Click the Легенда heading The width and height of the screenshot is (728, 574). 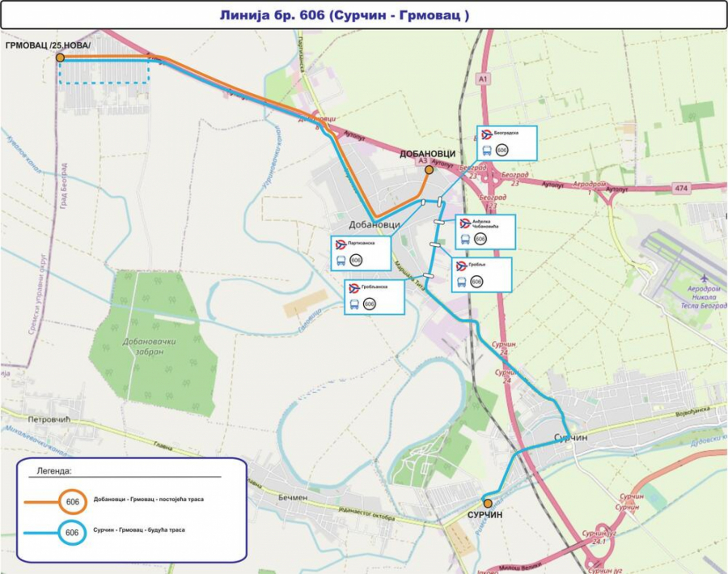(x=55, y=470)
